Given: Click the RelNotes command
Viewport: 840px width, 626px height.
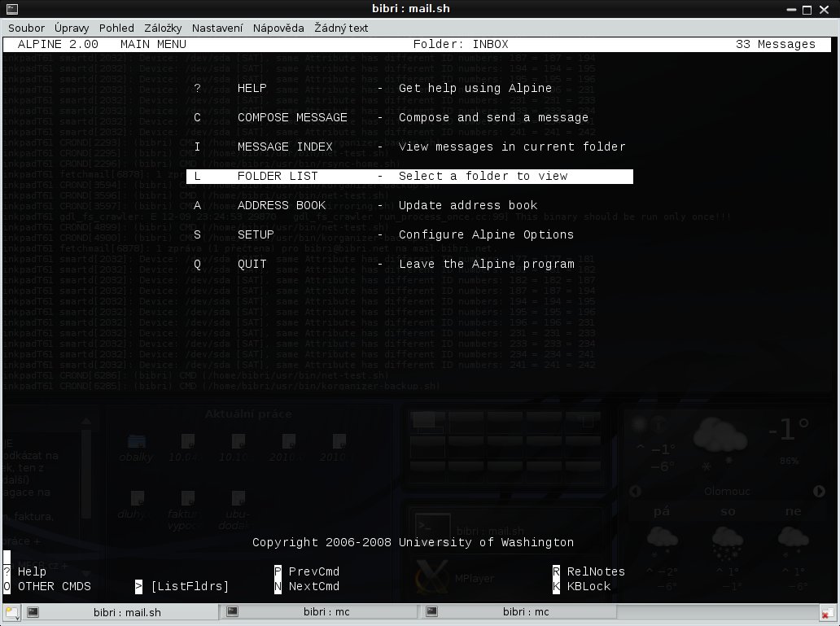Looking at the screenshot, I should [588, 571].
